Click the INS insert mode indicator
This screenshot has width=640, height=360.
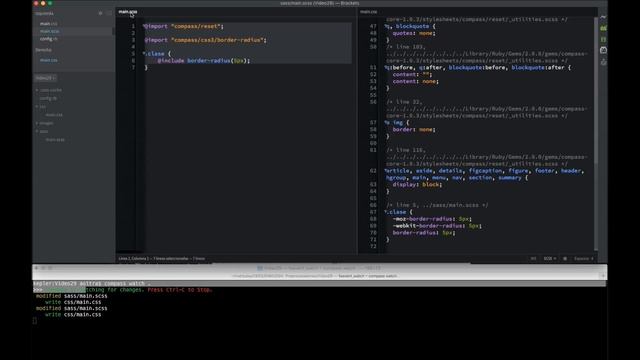click(x=533, y=258)
